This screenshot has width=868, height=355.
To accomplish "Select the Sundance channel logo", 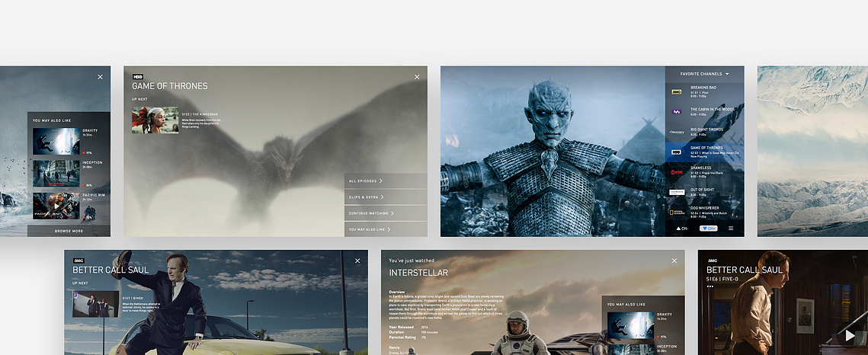I will (x=677, y=192).
